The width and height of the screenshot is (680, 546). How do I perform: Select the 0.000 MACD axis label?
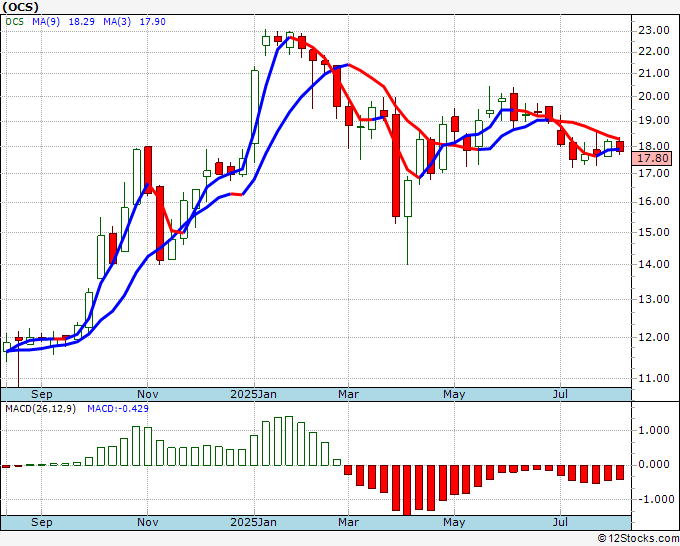pyautogui.click(x=654, y=464)
